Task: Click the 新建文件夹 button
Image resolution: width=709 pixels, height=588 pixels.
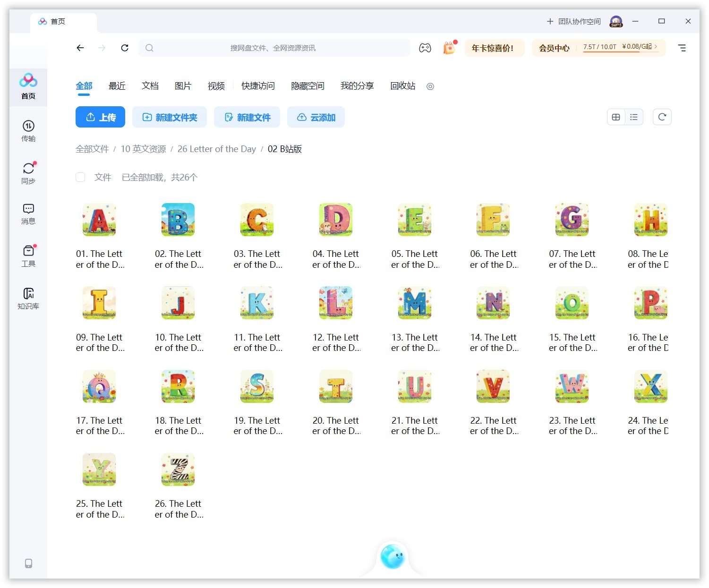Action: click(x=170, y=117)
